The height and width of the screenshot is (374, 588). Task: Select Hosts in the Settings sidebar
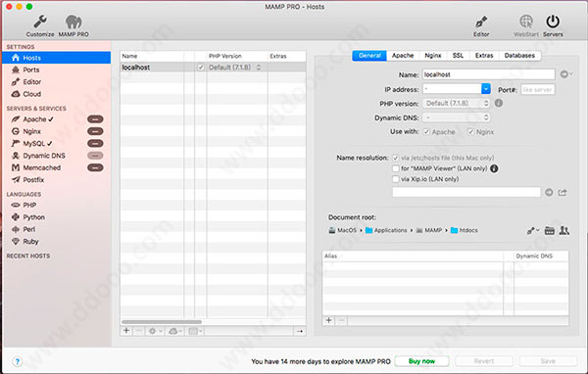click(56, 58)
